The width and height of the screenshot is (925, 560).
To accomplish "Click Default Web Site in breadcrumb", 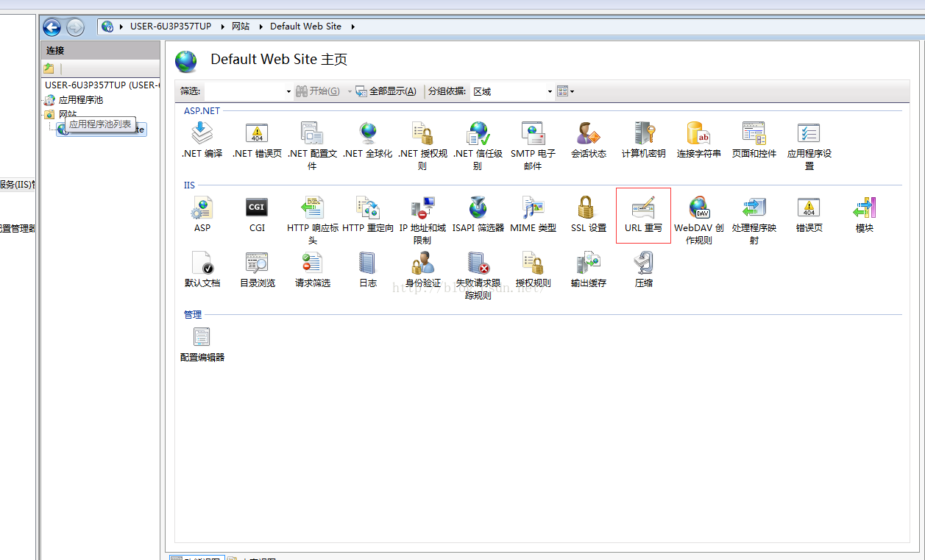I will [305, 26].
